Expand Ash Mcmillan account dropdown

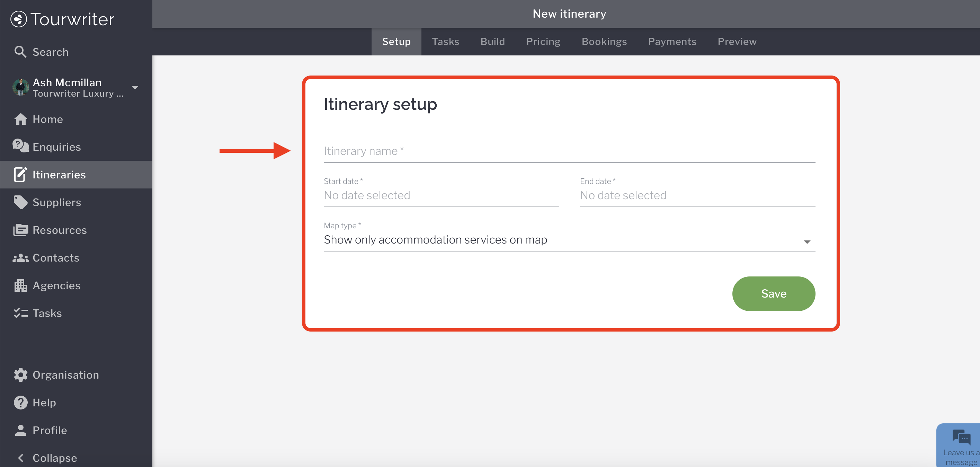pyautogui.click(x=135, y=88)
